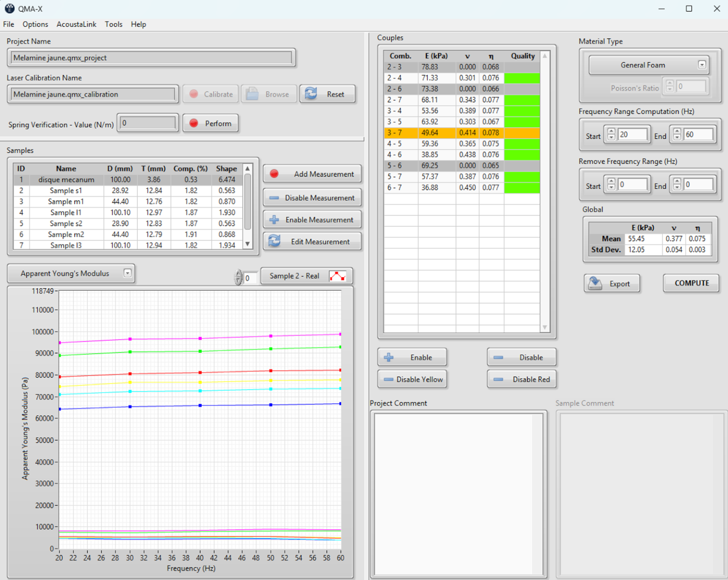Click the QMA-X app icon in title bar
728x580 pixels.
click(9, 8)
